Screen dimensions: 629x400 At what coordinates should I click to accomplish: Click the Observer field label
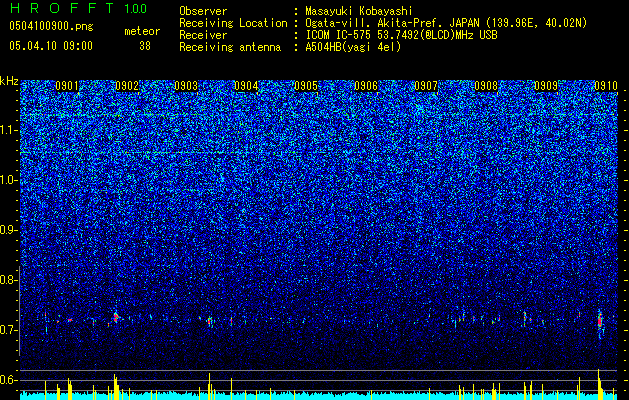point(203,11)
